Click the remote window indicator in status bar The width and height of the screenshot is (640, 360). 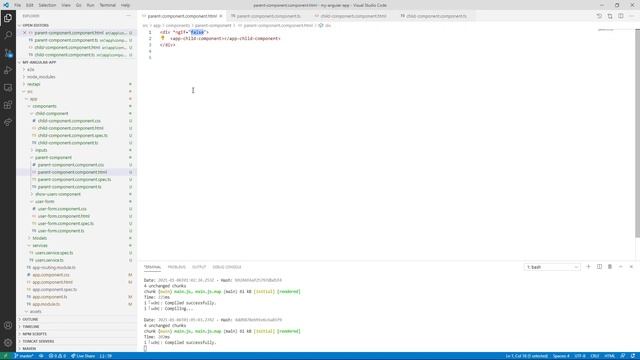tap(5, 356)
